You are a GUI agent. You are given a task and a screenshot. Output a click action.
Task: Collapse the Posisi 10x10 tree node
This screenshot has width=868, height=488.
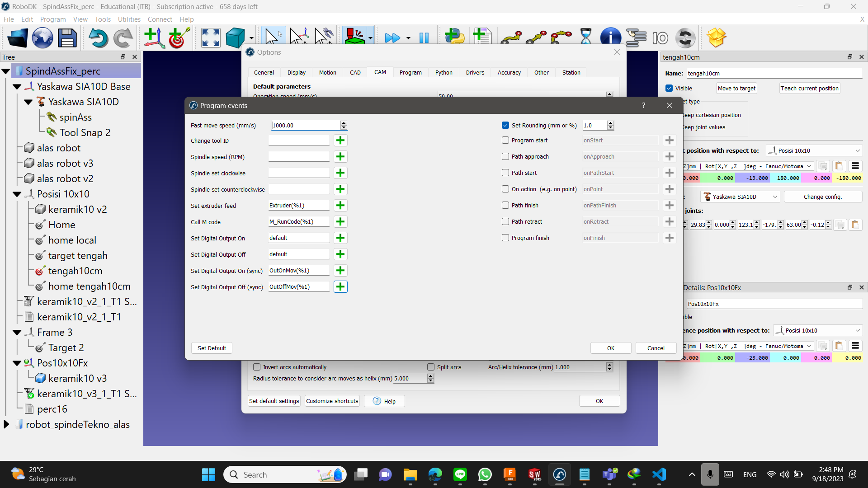17,194
